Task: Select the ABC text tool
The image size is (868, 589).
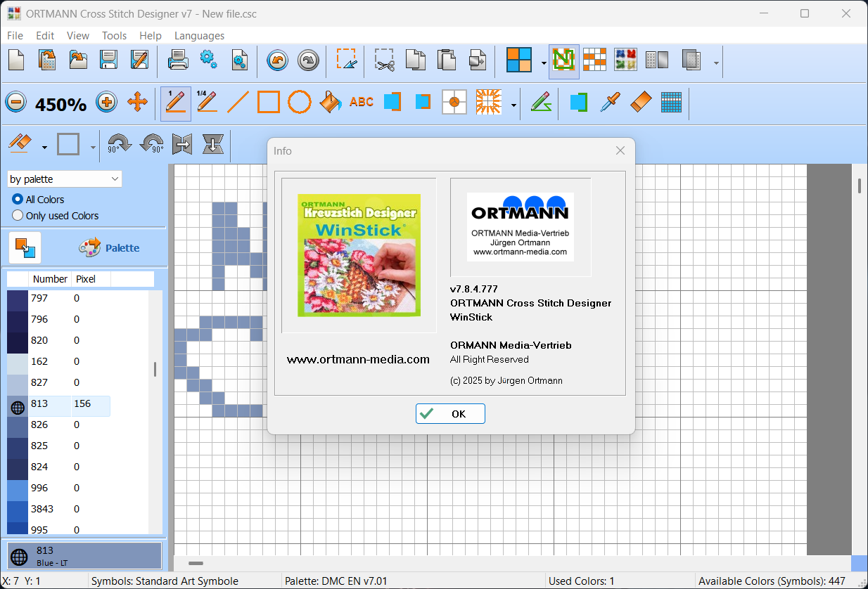Action: point(362,103)
